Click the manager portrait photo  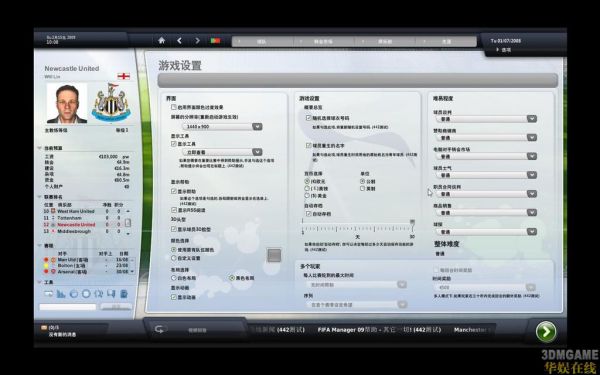[x=67, y=103]
